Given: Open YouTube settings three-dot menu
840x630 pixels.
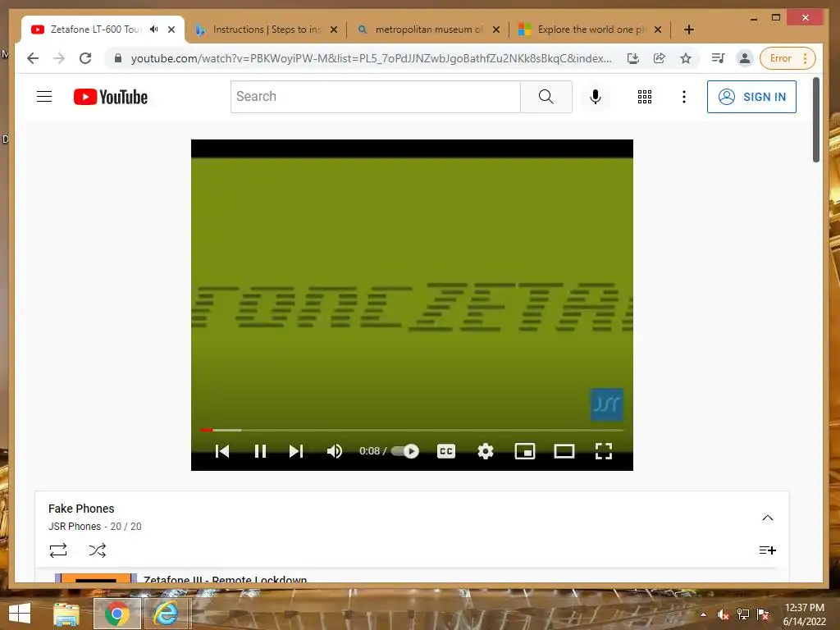Looking at the screenshot, I should tap(683, 97).
